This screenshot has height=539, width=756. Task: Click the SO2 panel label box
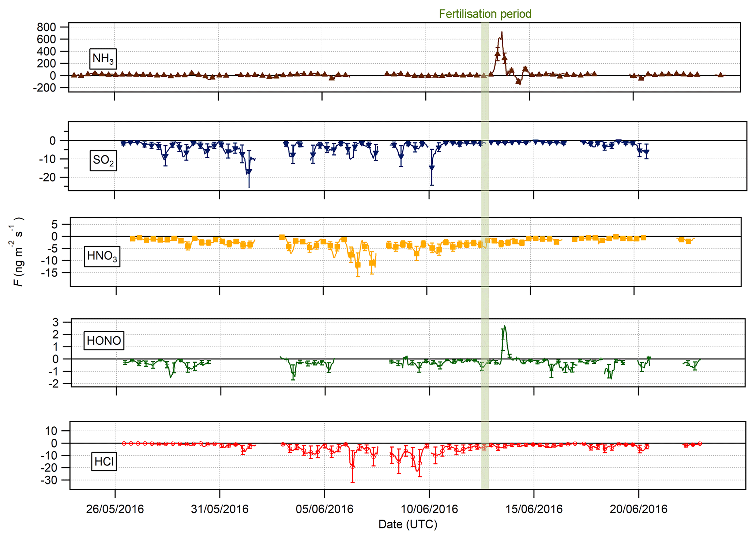tap(103, 160)
